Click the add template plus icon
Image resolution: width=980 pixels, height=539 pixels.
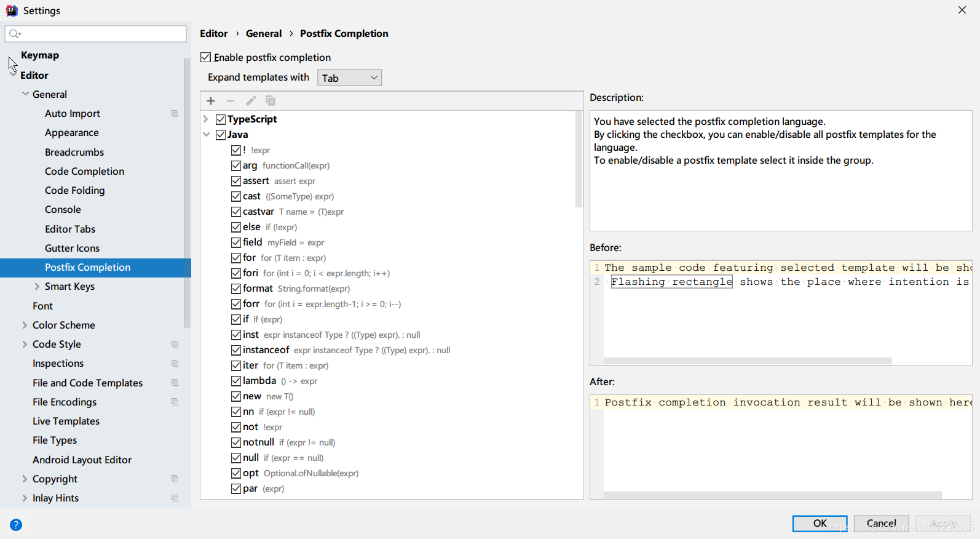pos(211,101)
